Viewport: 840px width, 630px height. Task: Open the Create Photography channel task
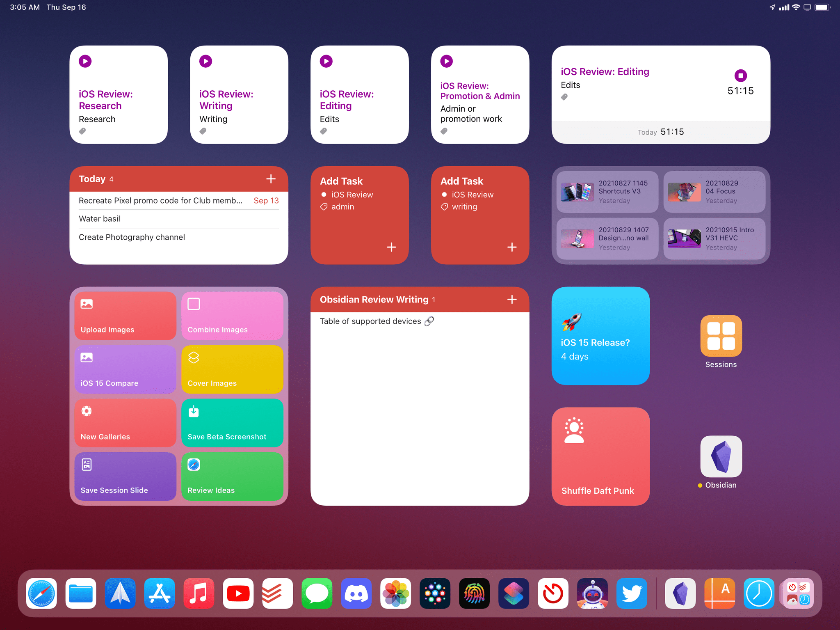[x=179, y=237]
